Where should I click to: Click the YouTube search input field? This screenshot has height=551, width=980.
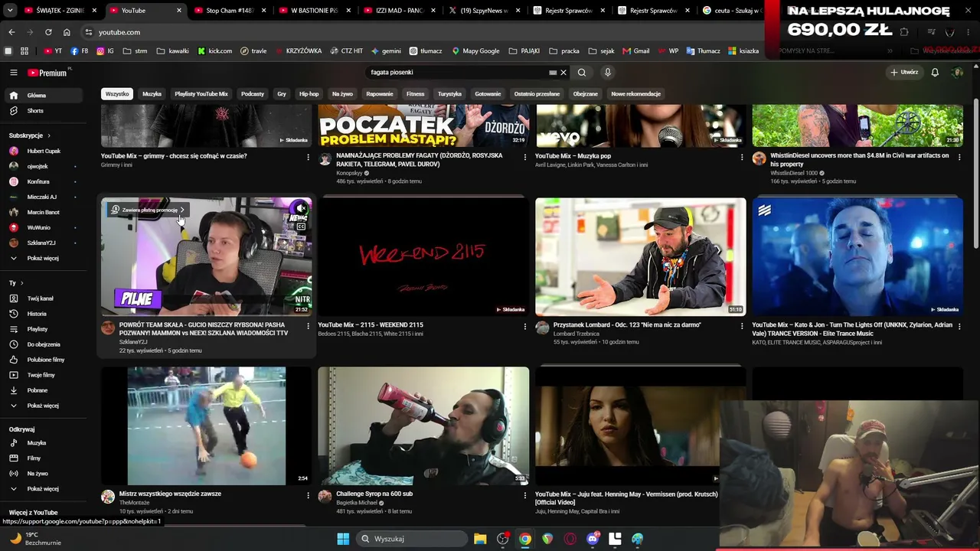click(x=457, y=73)
